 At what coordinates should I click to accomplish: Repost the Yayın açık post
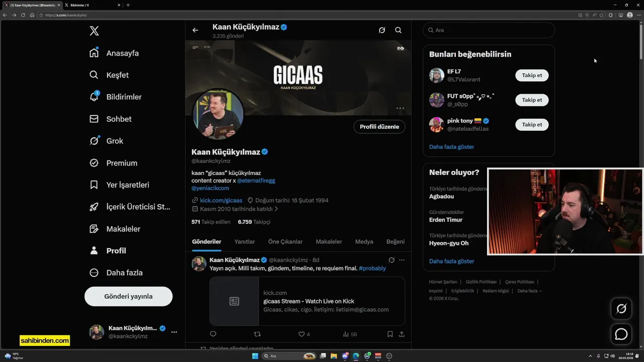(257, 334)
